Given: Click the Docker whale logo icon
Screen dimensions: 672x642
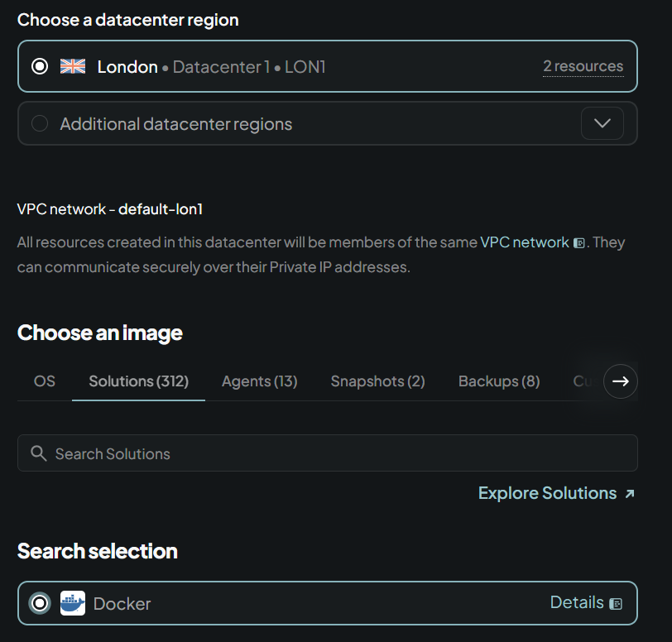Looking at the screenshot, I should pos(73,603).
